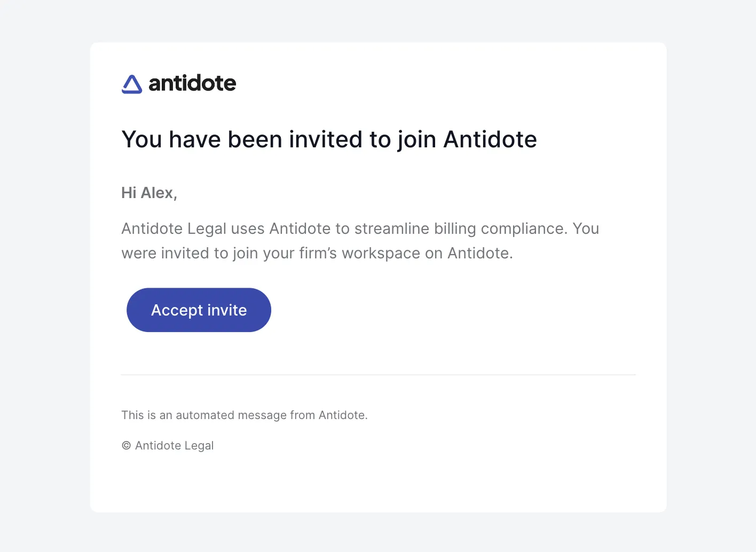This screenshot has height=552, width=756.
Task: Select the footer line starting with 'This is'
Action: [x=245, y=415]
